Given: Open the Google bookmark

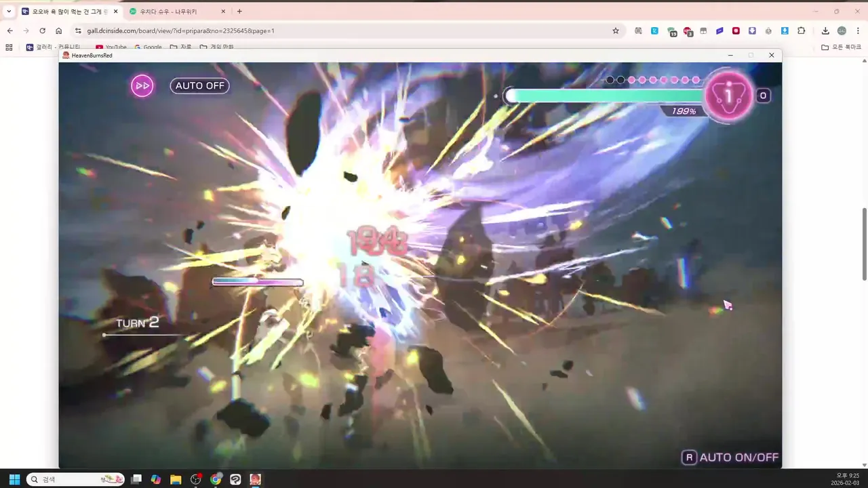Looking at the screenshot, I should coord(148,47).
